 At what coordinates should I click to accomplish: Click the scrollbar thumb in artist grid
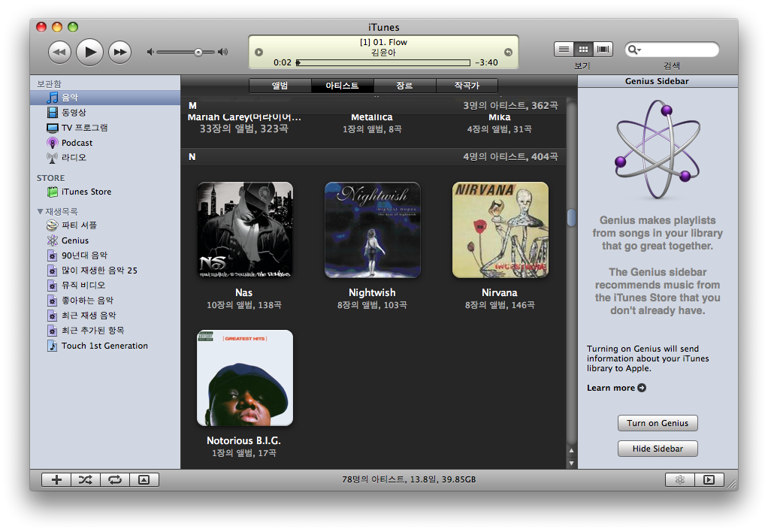click(571, 217)
